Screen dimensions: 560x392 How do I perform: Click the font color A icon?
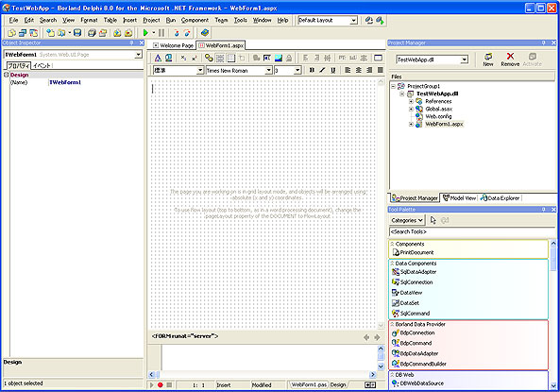click(x=158, y=58)
